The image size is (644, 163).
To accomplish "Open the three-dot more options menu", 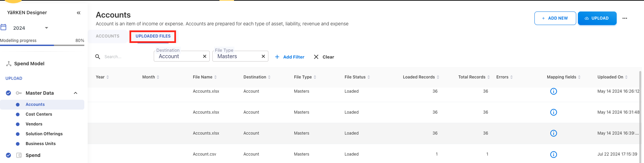I will click(x=625, y=18).
